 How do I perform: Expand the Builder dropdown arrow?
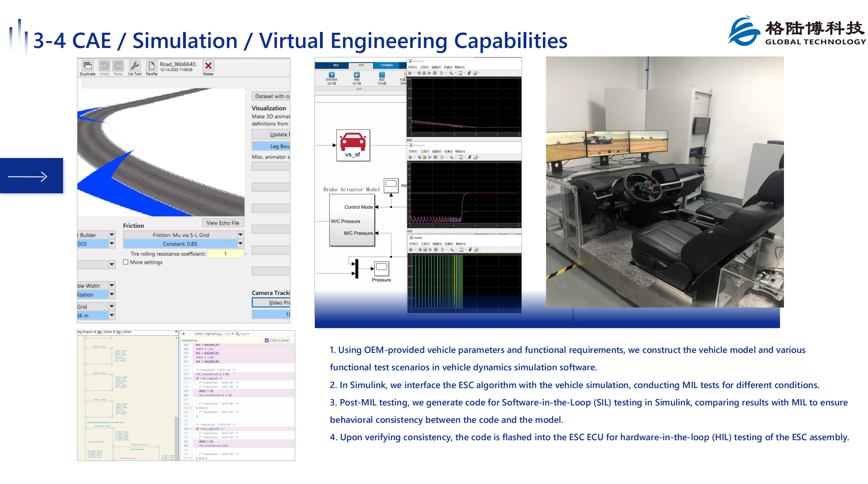112,234
